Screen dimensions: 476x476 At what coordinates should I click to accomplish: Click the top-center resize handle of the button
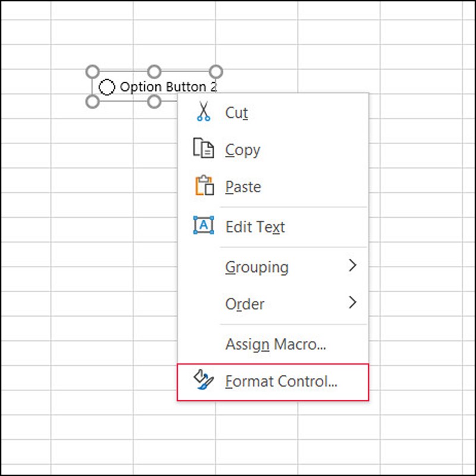coord(155,71)
